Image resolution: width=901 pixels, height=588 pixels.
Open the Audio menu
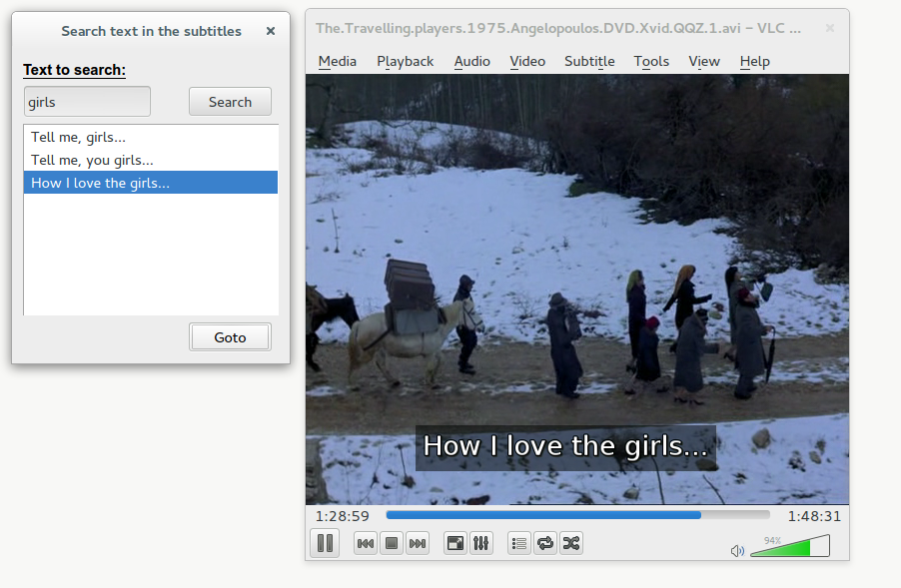coord(472,62)
